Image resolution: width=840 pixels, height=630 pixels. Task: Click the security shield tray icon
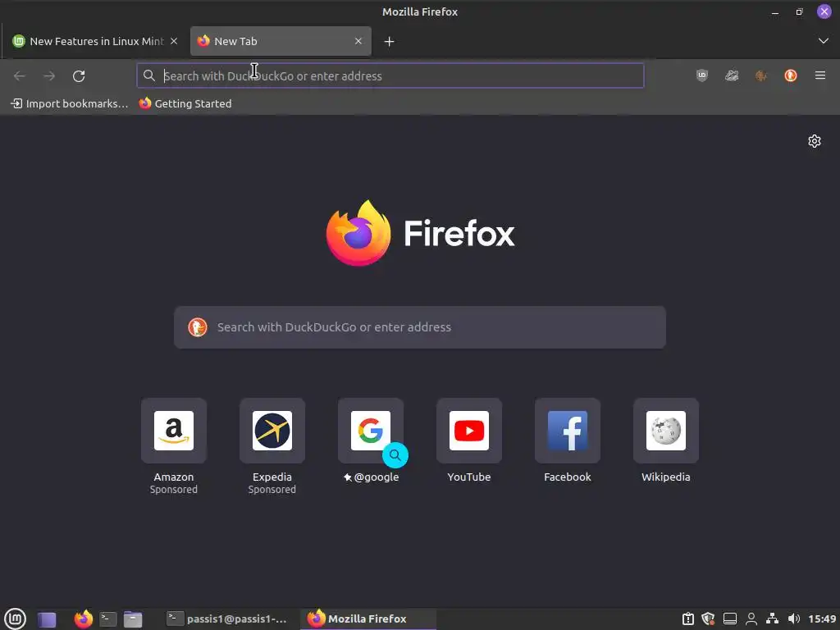point(708,619)
